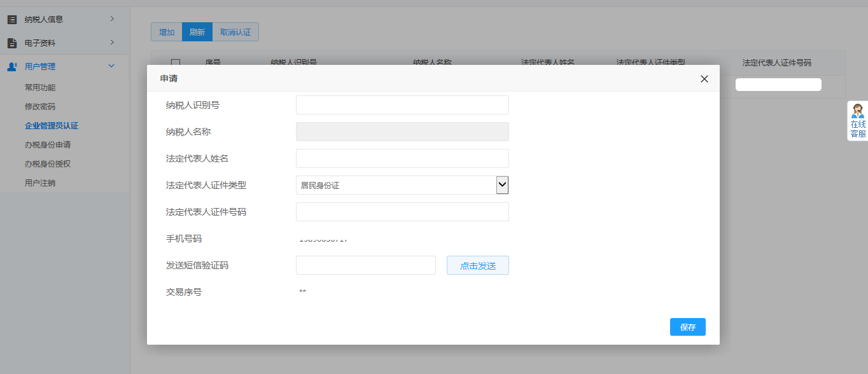
Task: Go to 修改密码 in the sidebar
Action: click(40, 106)
